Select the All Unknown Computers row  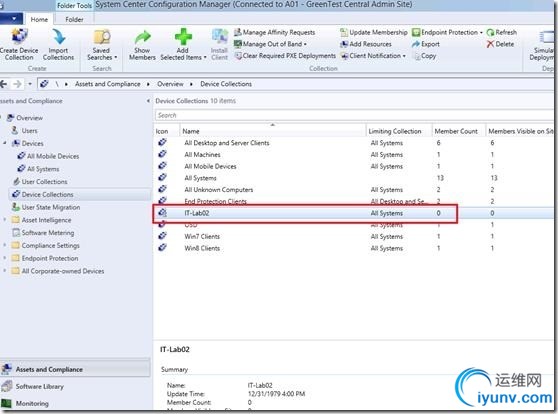tap(354, 190)
